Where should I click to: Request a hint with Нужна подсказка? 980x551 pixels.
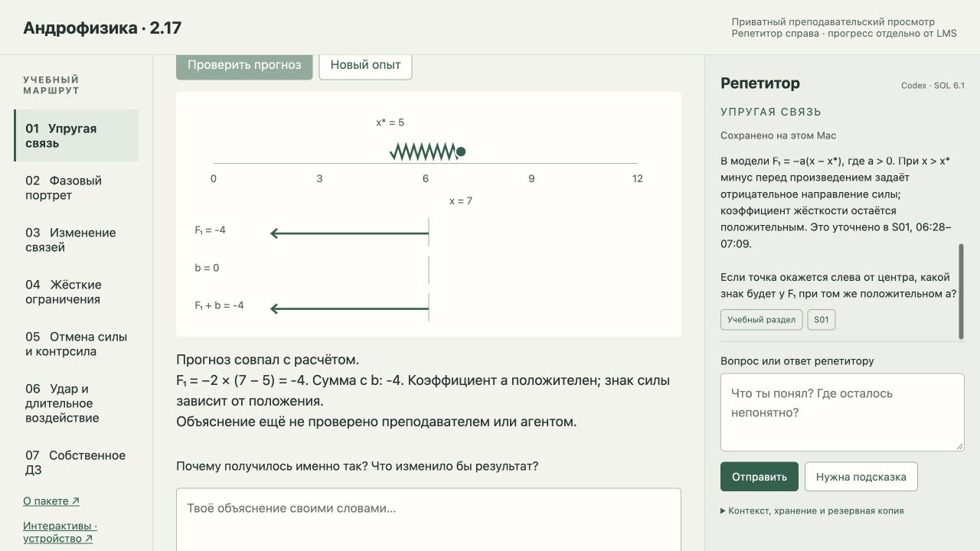click(x=861, y=477)
